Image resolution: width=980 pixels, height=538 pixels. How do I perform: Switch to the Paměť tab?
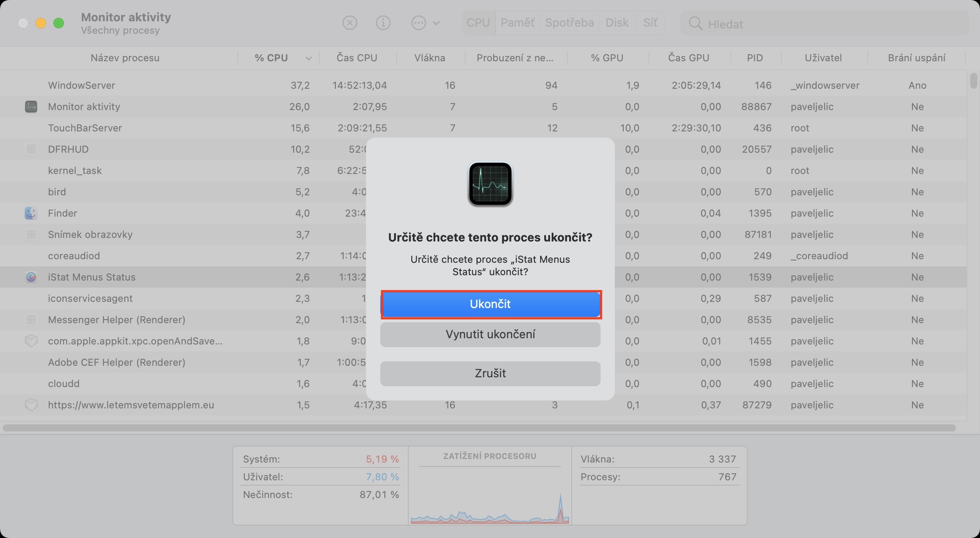pos(517,23)
